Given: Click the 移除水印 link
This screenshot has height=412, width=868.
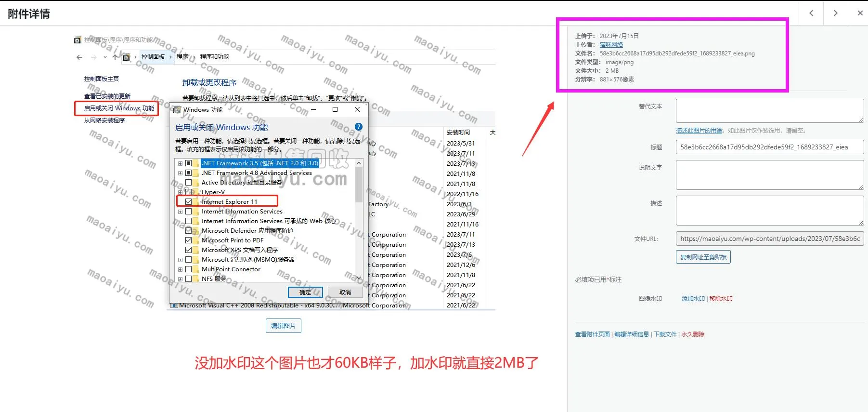Looking at the screenshot, I should coord(721,299).
